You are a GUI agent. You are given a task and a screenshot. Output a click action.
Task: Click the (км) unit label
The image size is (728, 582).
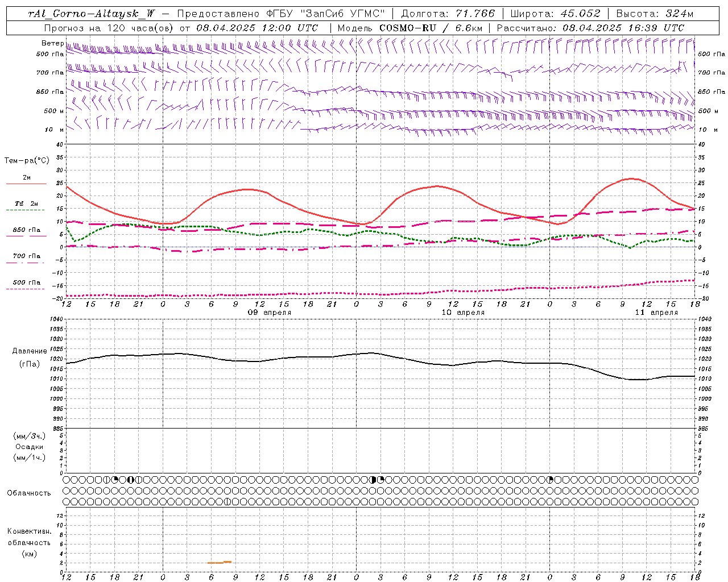click(29, 554)
